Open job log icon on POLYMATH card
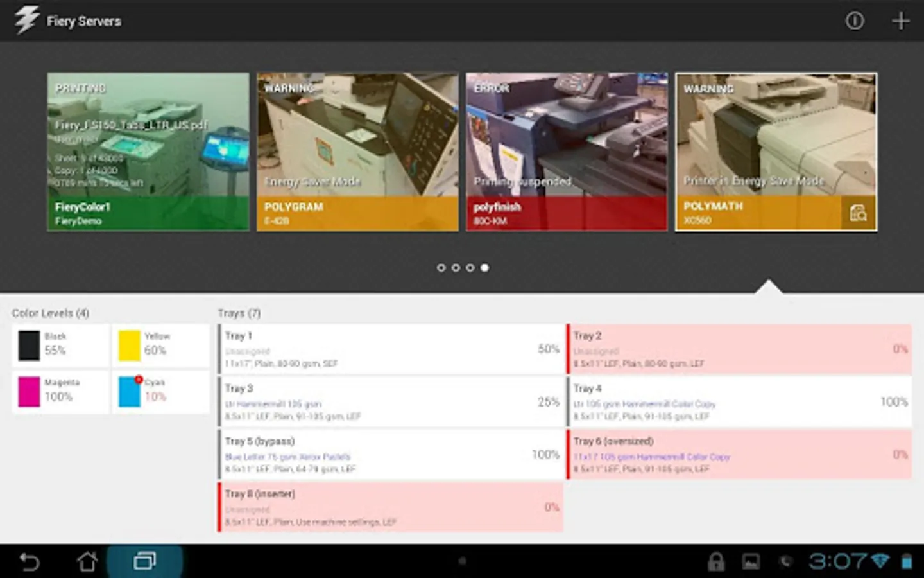This screenshot has width=924, height=578. (858, 213)
